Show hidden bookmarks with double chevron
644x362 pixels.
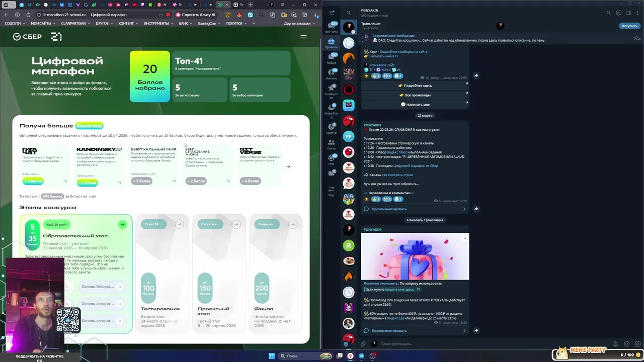[x=253, y=23]
